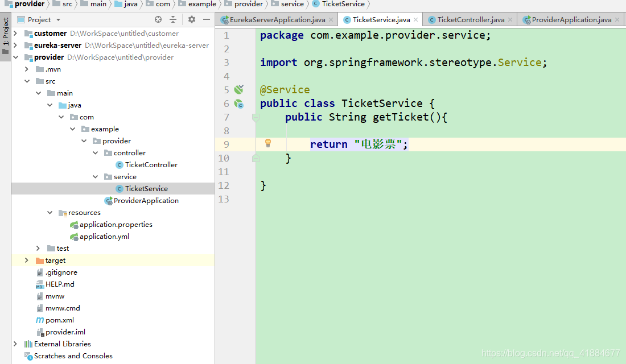The height and width of the screenshot is (364, 626).
Task: Expand External Libraries node
Action: [x=15, y=344]
